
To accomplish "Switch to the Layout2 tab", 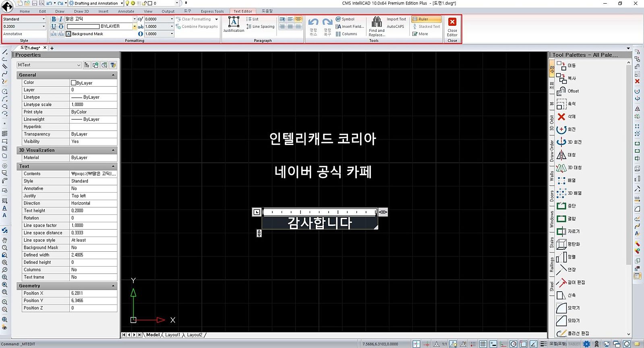I will click(195, 335).
